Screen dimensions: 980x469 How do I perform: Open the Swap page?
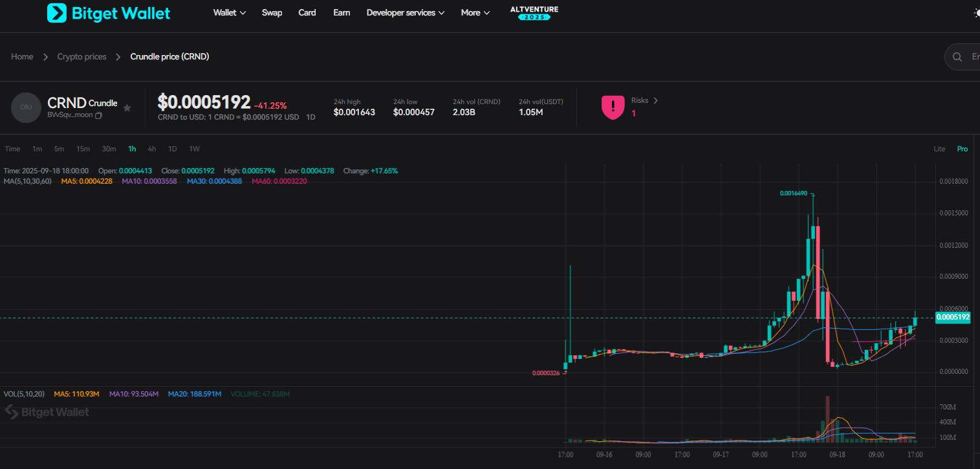272,13
